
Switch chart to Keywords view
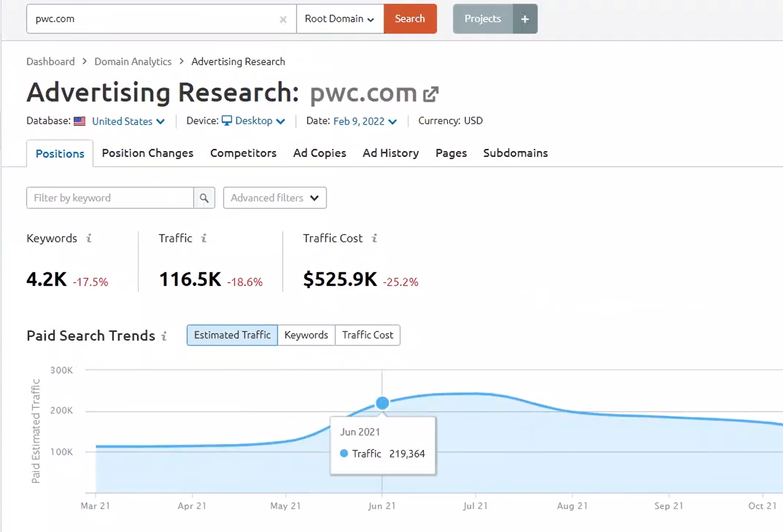pyautogui.click(x=306, y=335)
